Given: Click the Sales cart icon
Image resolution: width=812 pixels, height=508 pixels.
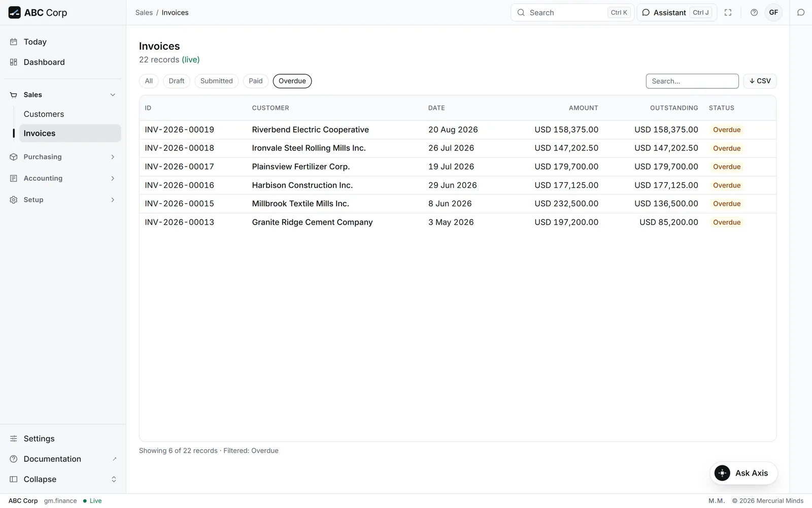Looking at the screenshot, I should tap(14, 95).
